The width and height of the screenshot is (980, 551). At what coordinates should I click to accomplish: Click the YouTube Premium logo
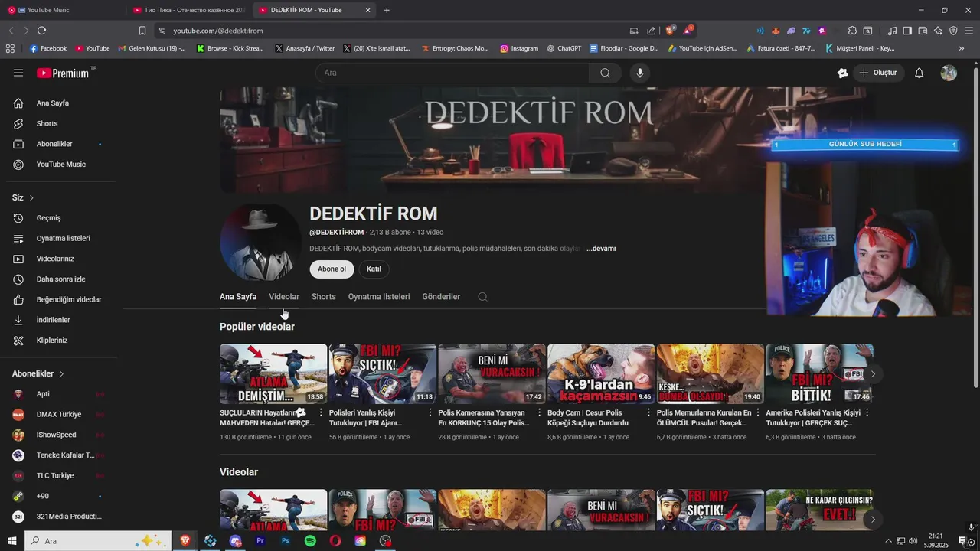[x=64, y=73]
